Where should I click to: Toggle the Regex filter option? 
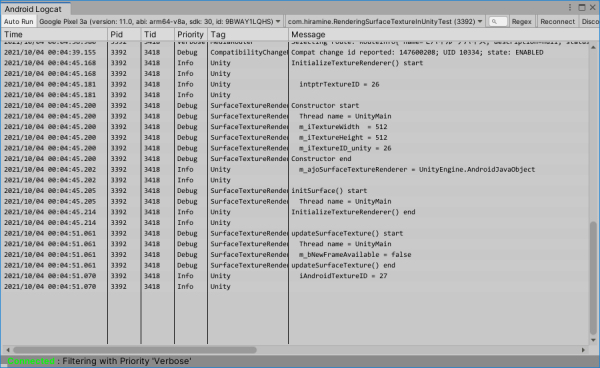point(522,21)
